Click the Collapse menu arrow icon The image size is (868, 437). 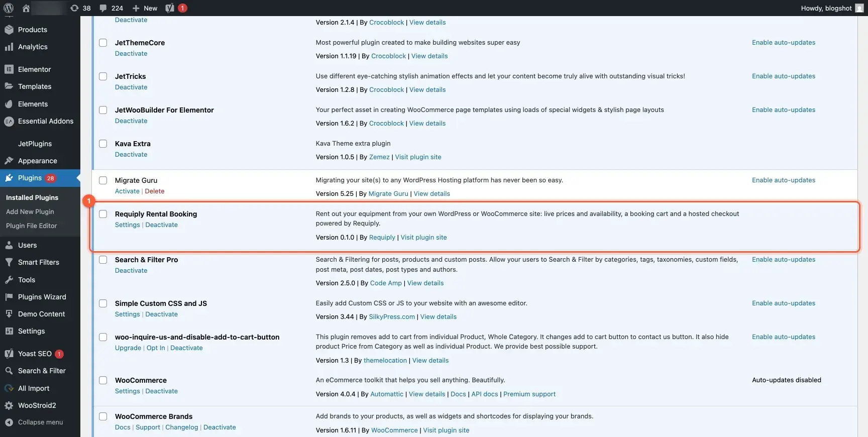coord(9,422)
